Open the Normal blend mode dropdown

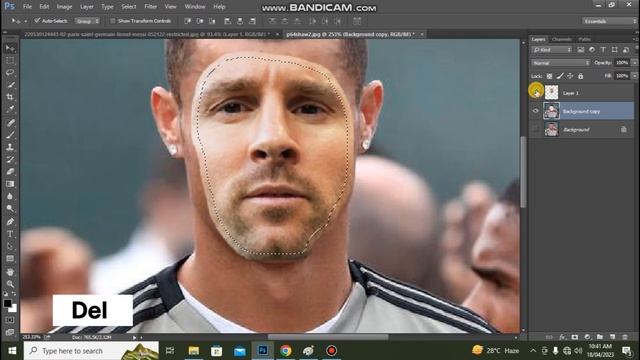click(x=561, y=63)
